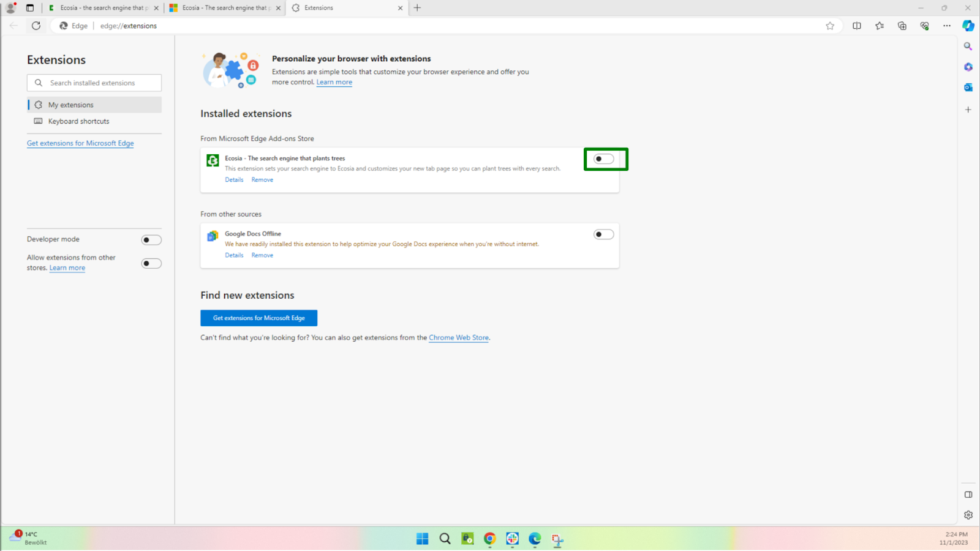Open Browser essentials heart icon
The image size is (980, 551).
924,26
